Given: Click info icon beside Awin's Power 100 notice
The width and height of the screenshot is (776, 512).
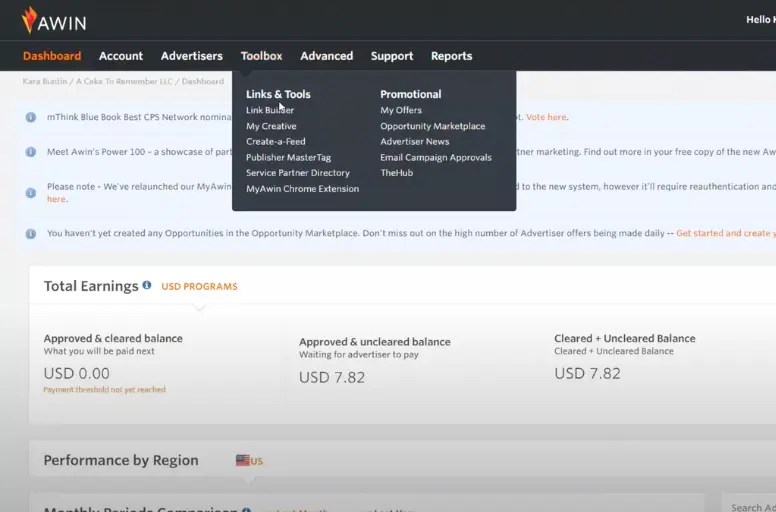Looking at the screenshot, I should click(31, 152).
